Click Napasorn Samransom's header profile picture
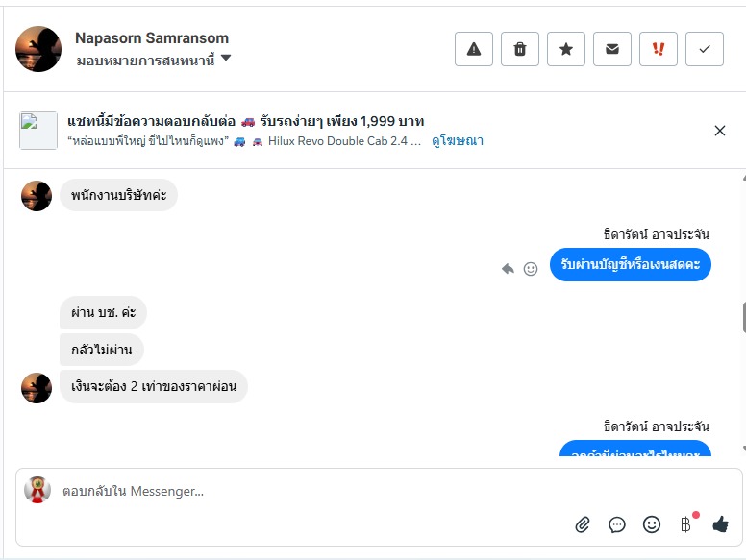 [38, 49]
